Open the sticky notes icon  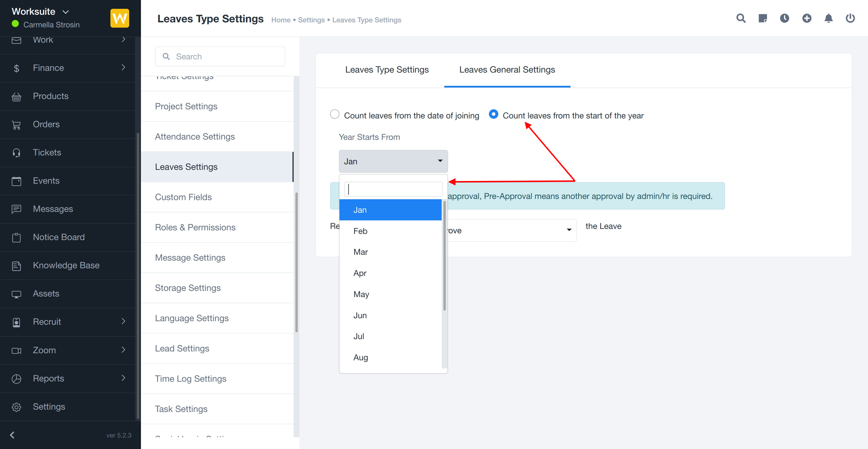(x=763, y=18)
